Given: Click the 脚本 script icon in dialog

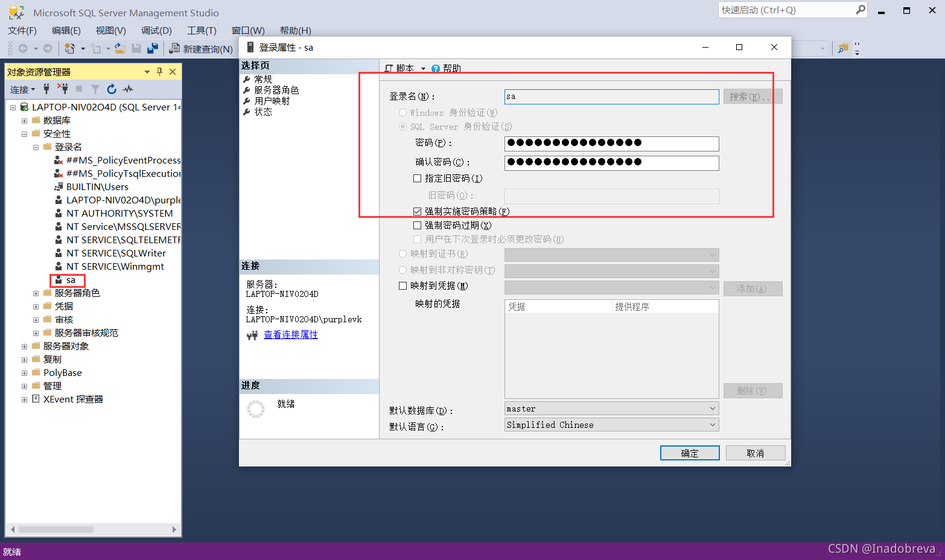Looking at the screenshot, I should click(x=389, y=68).
